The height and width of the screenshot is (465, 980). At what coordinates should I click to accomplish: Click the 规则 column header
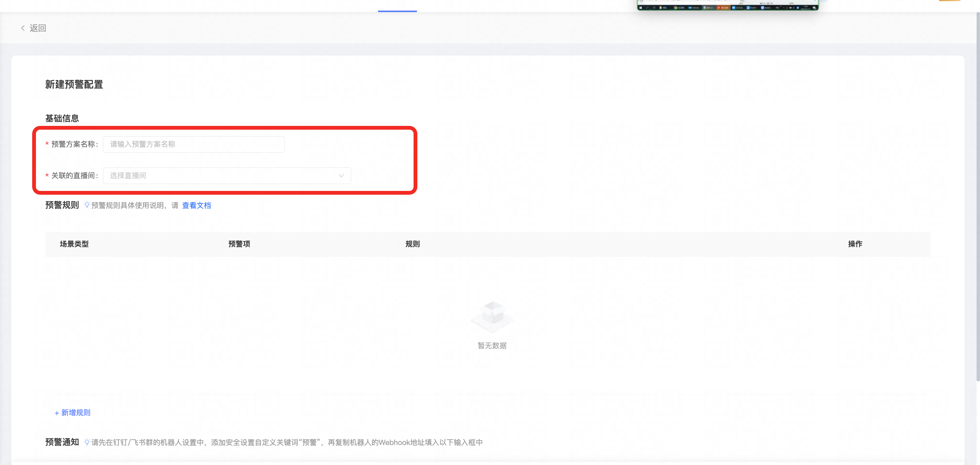click(x=412, y=244)
